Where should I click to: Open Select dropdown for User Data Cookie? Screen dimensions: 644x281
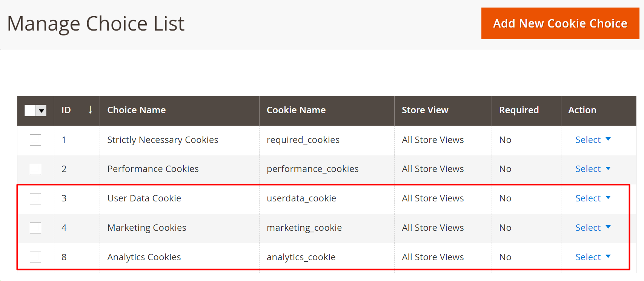[592, 198]
